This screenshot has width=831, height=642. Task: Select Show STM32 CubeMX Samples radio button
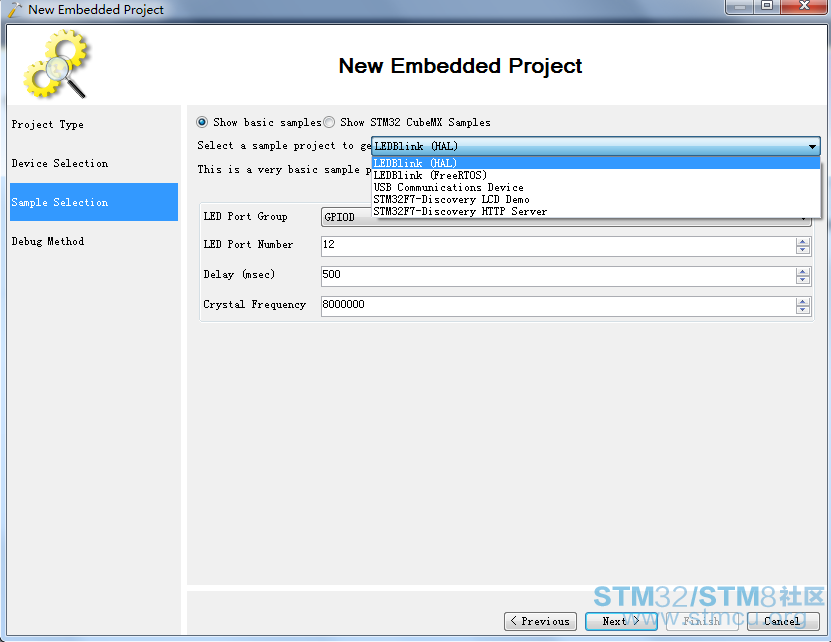point(329,122)
